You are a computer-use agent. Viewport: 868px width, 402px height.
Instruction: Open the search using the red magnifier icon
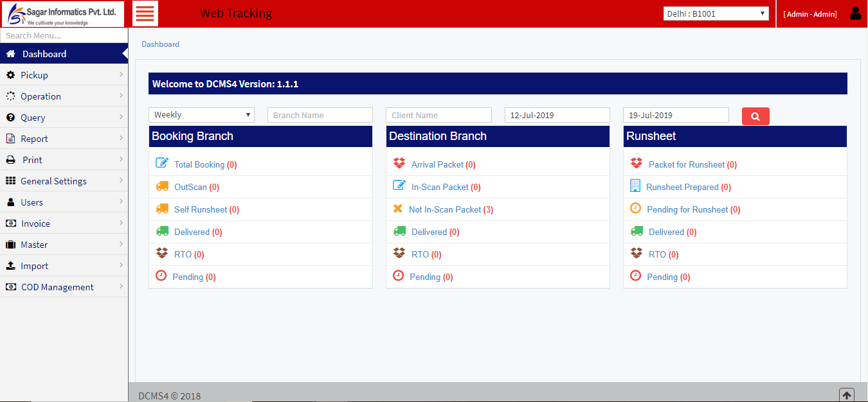[755, 116]
